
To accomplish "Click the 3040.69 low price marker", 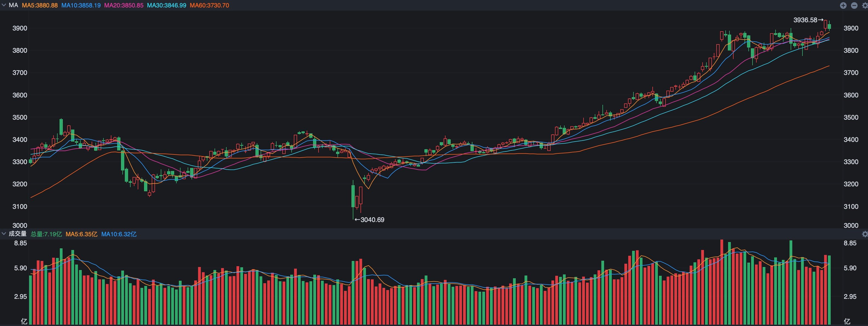I will (x=372, y=220).
